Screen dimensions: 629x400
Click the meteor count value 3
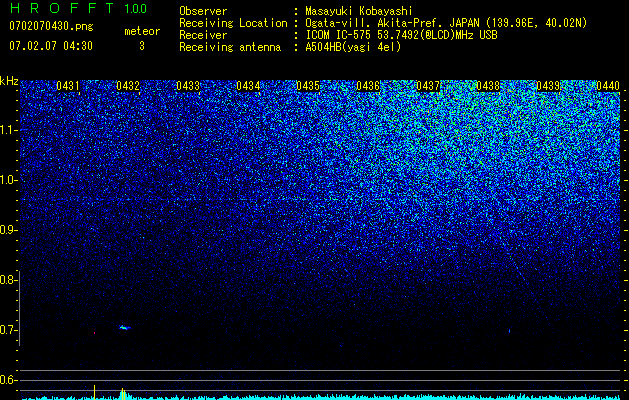tap(142, 46)
